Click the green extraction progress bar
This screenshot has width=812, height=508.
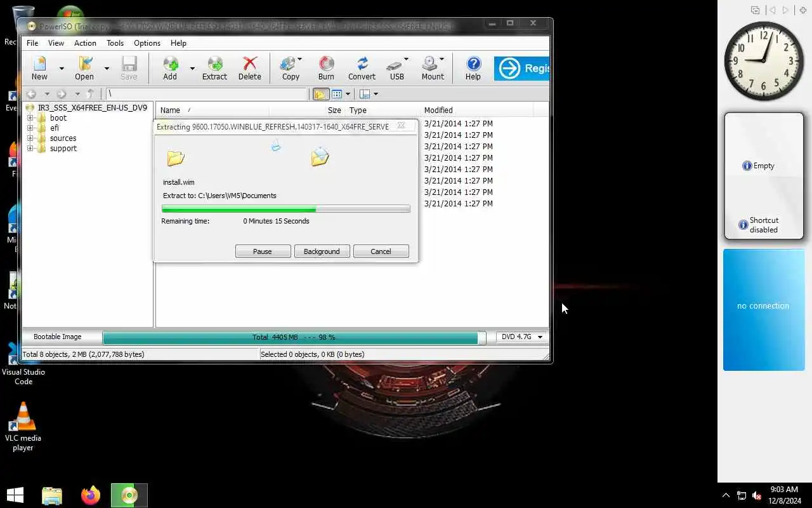285,209
